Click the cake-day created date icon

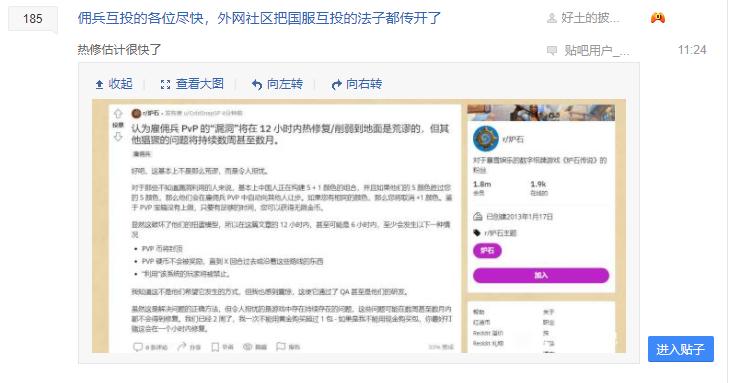[478, 216]
